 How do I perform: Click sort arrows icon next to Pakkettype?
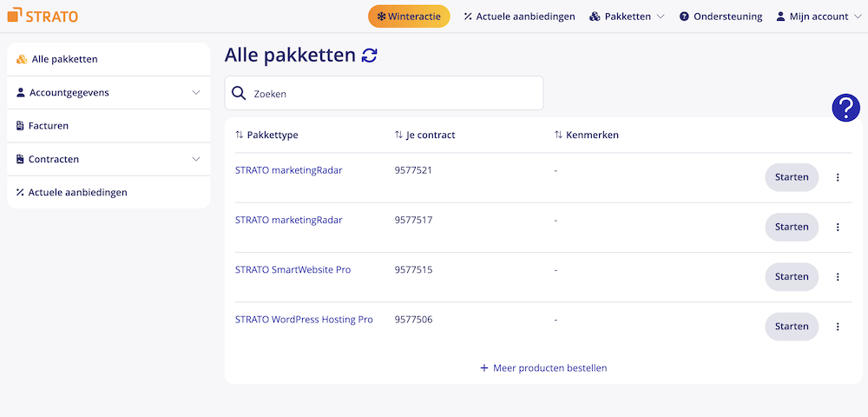(x=240, y=136)
